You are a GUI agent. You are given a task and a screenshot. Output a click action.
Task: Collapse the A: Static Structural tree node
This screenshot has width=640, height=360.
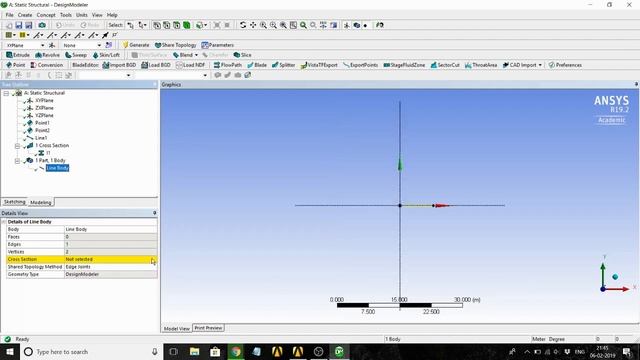coord(6,93)
